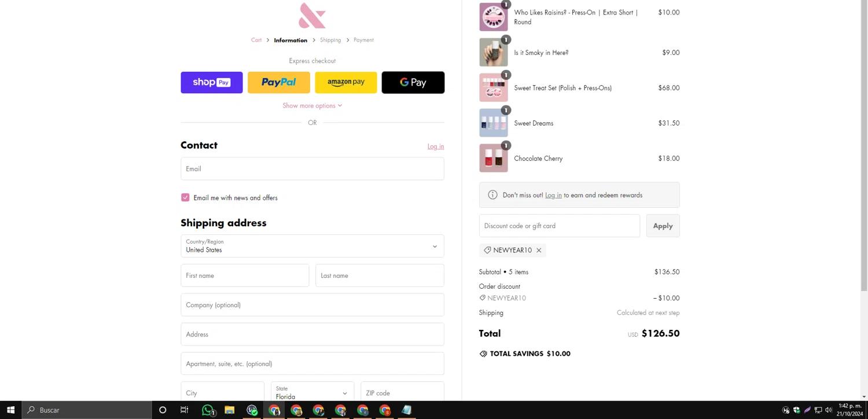
Task: Click the info icon in rewards banner
Action: coord(492,195)
